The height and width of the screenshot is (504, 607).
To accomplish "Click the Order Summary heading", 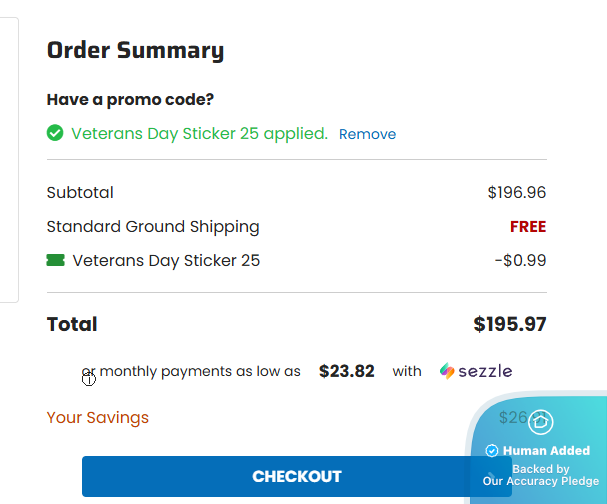I will (x=135, y=50).
